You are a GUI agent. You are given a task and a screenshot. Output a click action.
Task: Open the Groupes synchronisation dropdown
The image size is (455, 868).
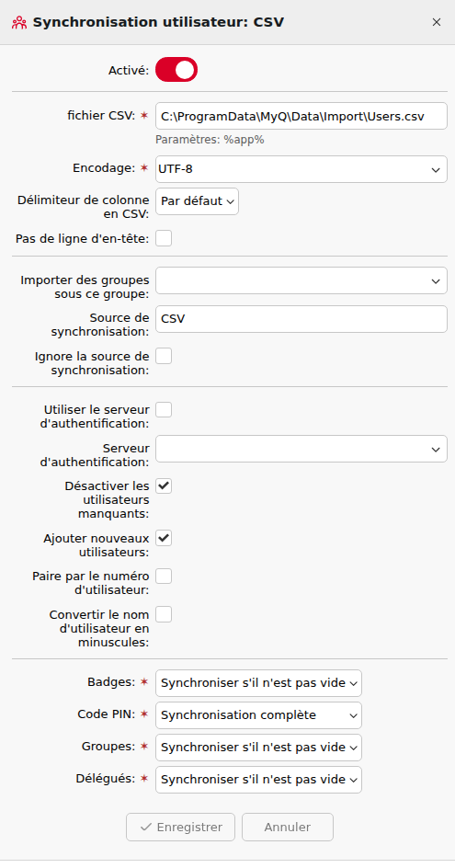258,748
